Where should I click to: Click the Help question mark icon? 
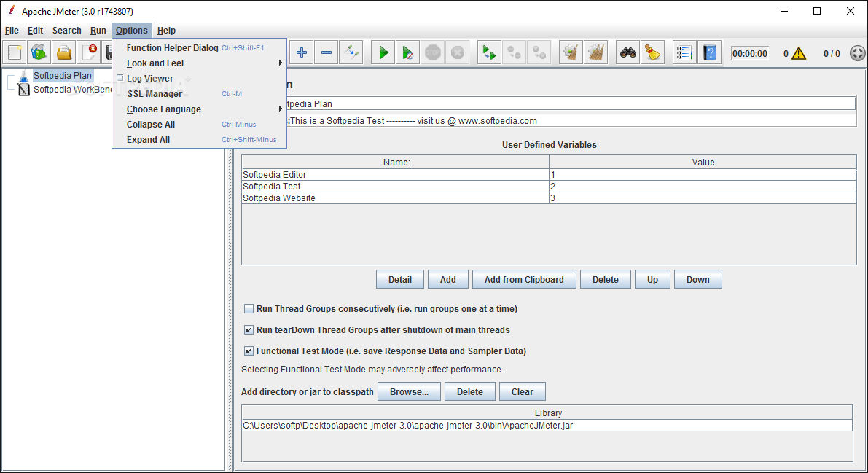click(709, 52)
